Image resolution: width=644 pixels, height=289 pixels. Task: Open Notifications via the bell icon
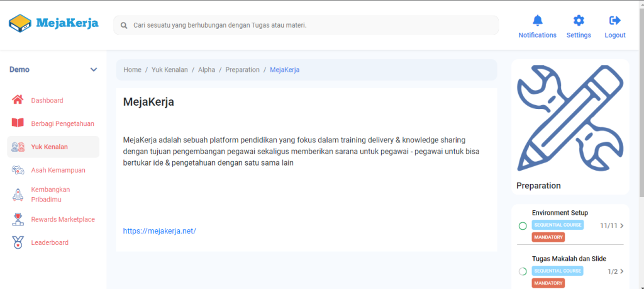coord(537,20)
